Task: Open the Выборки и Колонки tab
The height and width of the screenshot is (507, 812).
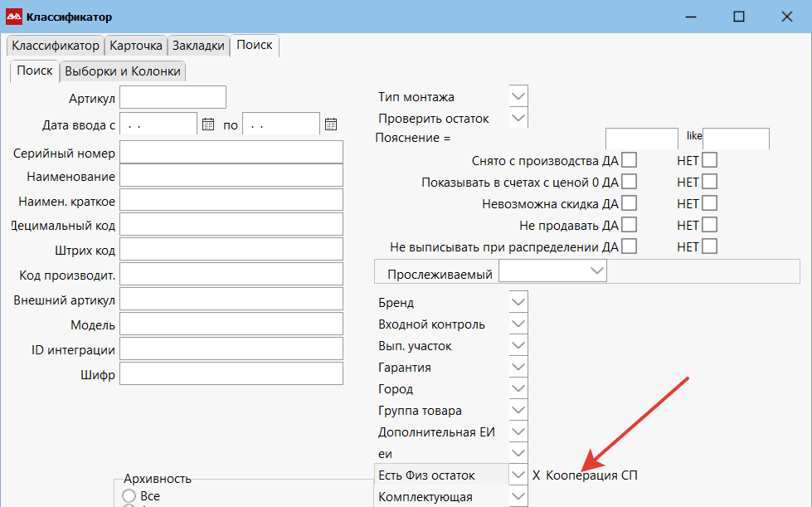Action: point(123,71)
